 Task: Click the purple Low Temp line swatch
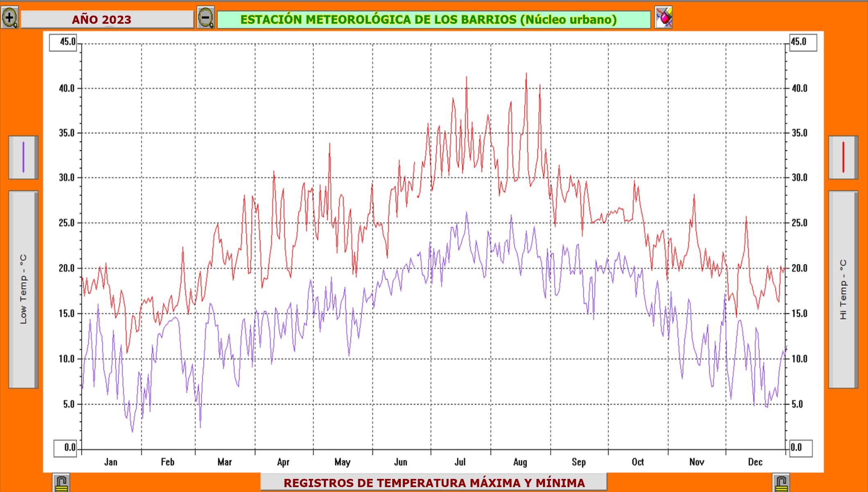tap(23, 157)
